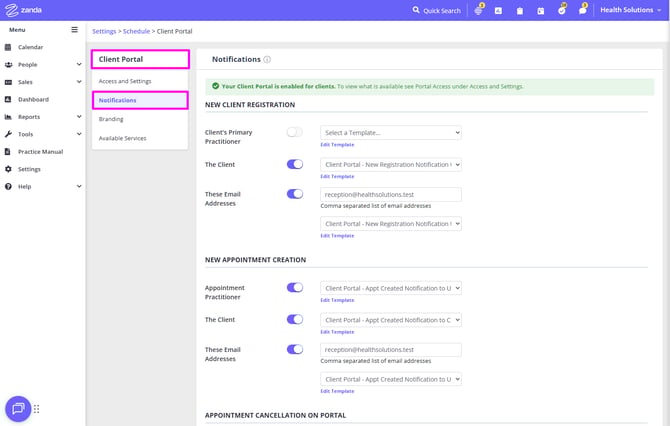Image resolution: width=670 pixels, height=426 pixels.
Task: Turn off Appointment Practitioner notification toggle
Action: click(x=294, y=288)
